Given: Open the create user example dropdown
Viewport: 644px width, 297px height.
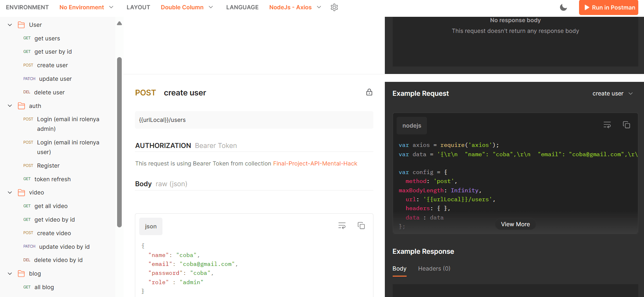Looking at the screenshot, I should [613, 93].
